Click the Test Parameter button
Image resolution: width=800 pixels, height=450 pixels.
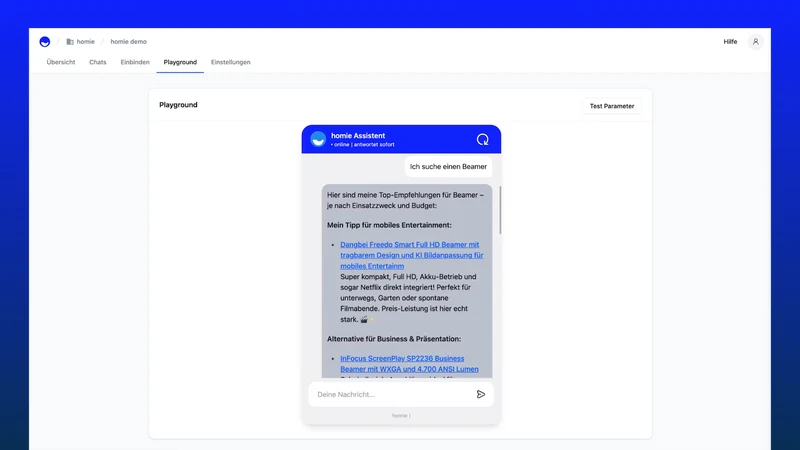pyautogui.click(x=612, y=106)
